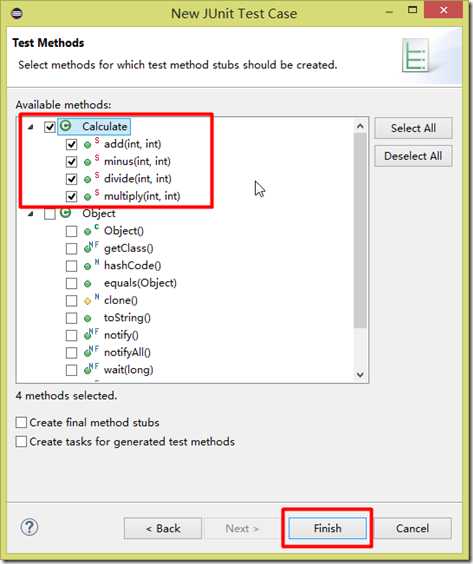Select the add(int, int) method label
This screenshot has height=564, width=473.
tap(132, 144)
